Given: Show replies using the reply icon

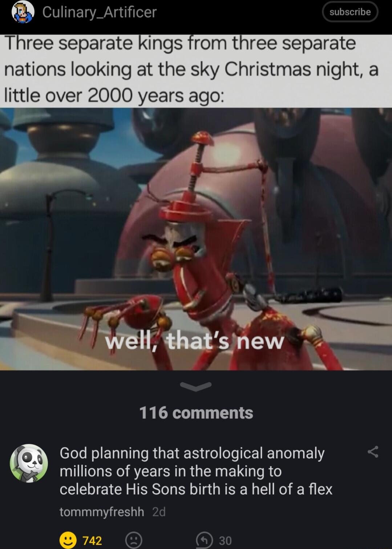Looking at the screenshot, I should [x=204, y=541].
